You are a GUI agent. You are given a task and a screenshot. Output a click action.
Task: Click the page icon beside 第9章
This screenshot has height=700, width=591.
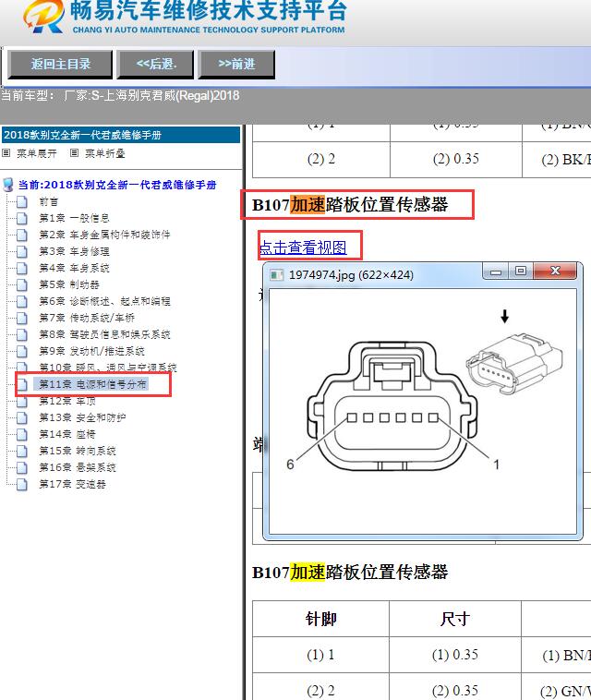click(22, 351)
